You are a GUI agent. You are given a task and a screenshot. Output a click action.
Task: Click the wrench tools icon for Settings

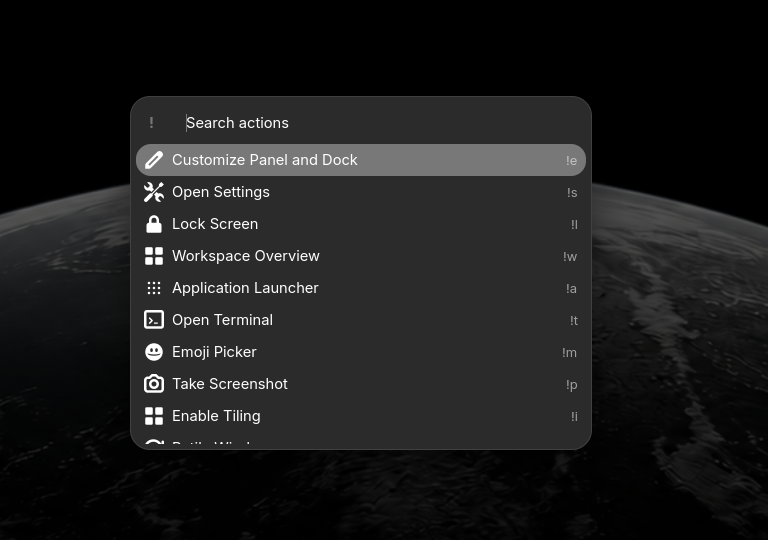coord(154,192)
